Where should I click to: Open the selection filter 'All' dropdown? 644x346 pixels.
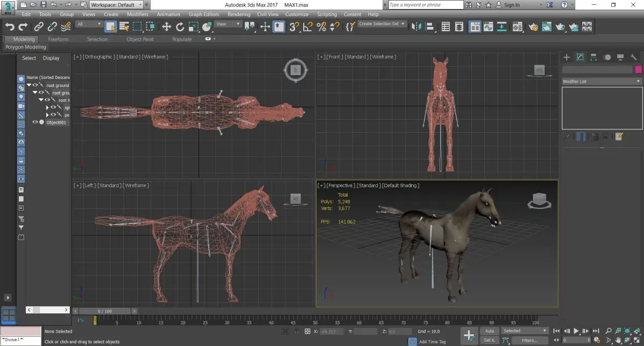coord(89,24)
